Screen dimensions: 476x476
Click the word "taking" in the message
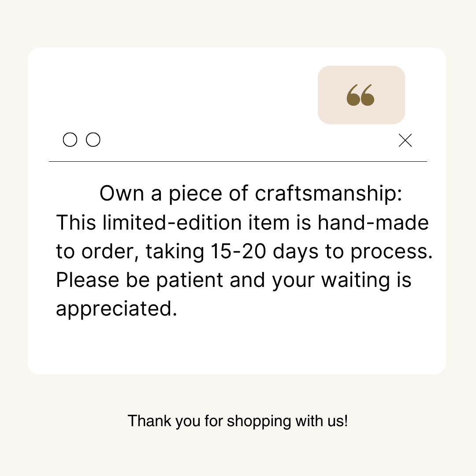pyautogui.click(x=175, y=253)
